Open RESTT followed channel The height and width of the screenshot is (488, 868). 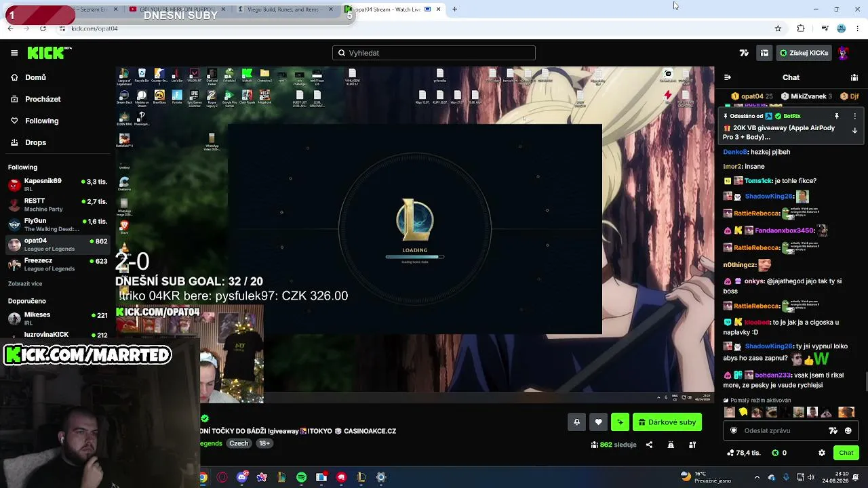57,205
